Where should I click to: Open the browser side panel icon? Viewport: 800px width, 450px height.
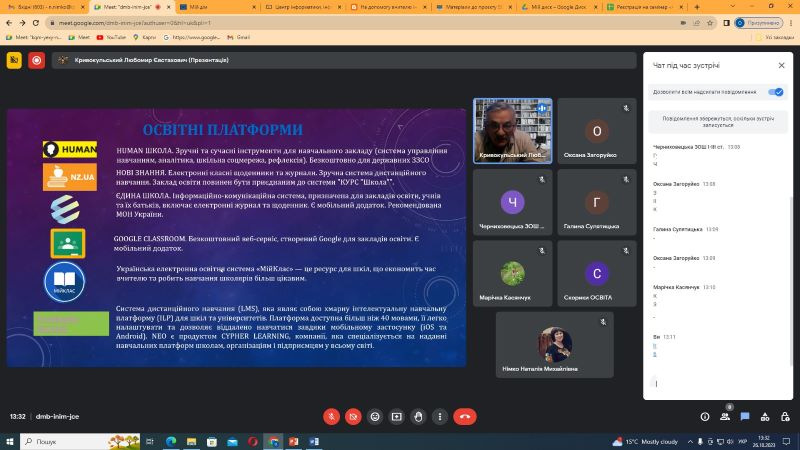tap(727, 23)
